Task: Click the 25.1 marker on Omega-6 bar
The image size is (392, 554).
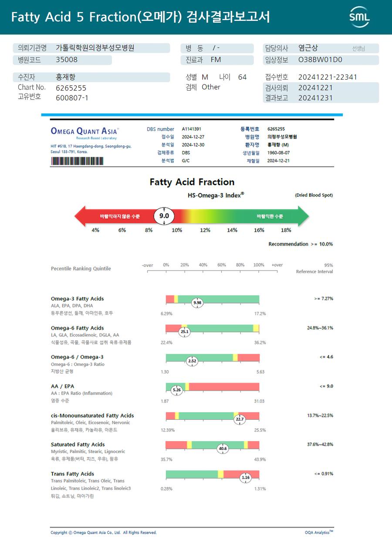Action: tap(185, 332)
